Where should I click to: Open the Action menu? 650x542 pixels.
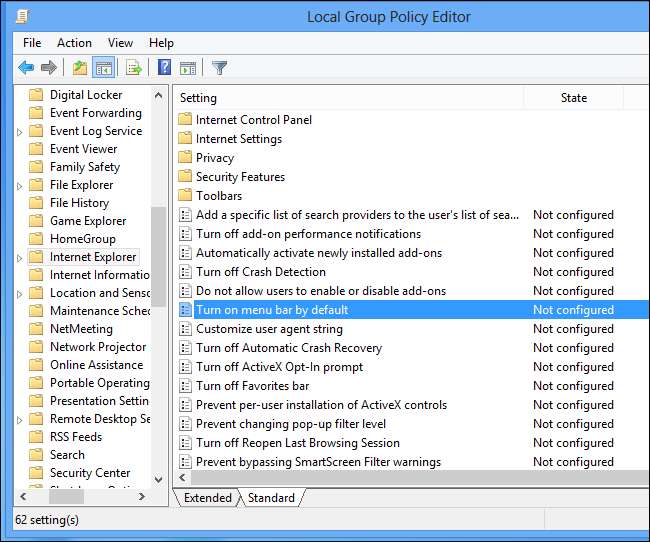tap(74, 43)
